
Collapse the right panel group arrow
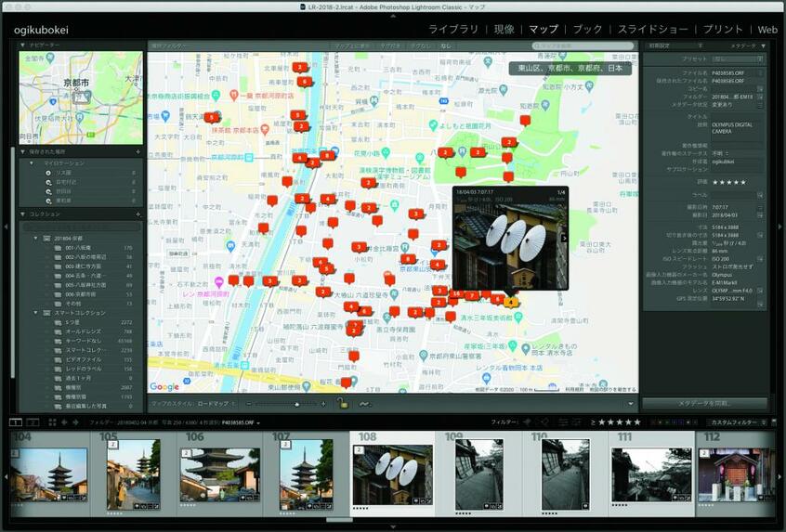780,227
